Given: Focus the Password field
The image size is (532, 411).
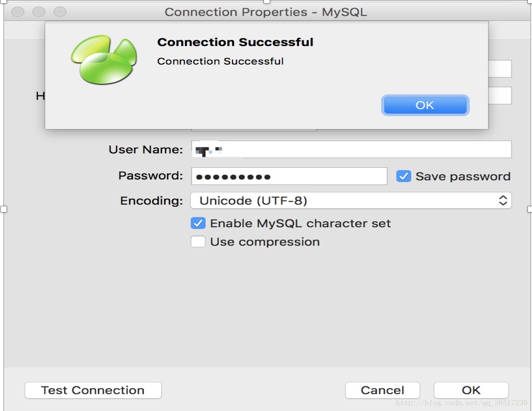Looking at the screenshot, I should click(289, 176).
